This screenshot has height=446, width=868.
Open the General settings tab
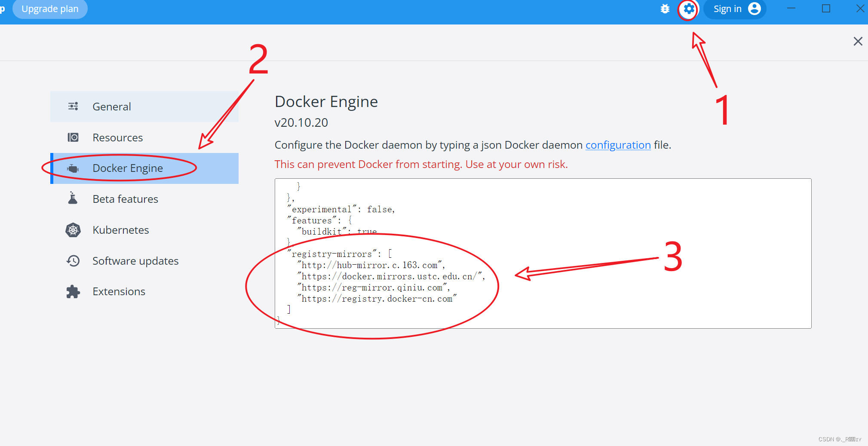click(x=144, y=107)
